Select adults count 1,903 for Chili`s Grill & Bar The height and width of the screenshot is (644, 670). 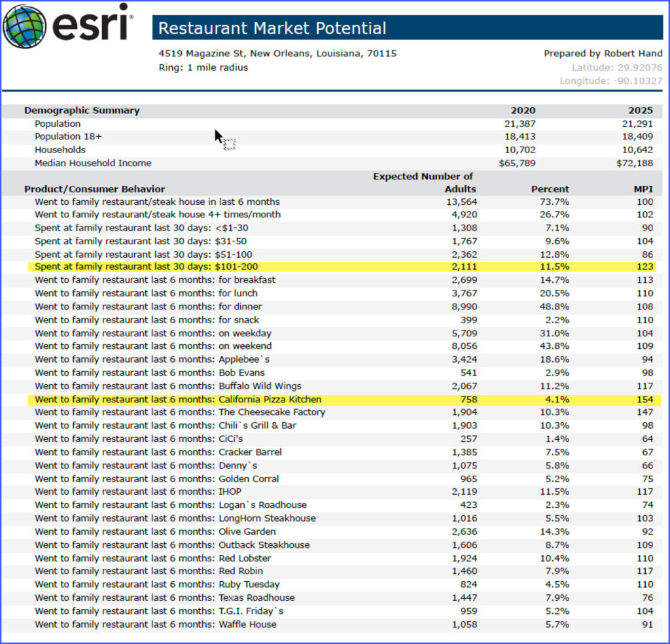click(464, 425)
